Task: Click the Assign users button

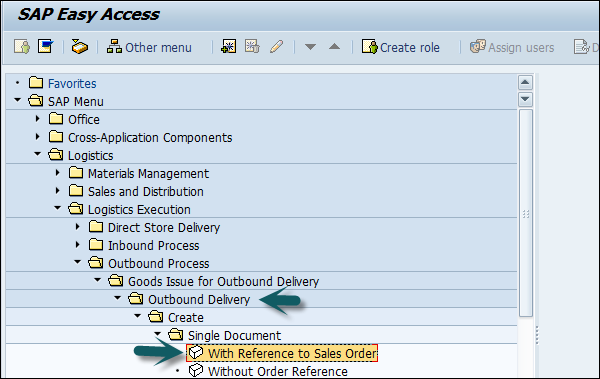Action: [512, 47]
